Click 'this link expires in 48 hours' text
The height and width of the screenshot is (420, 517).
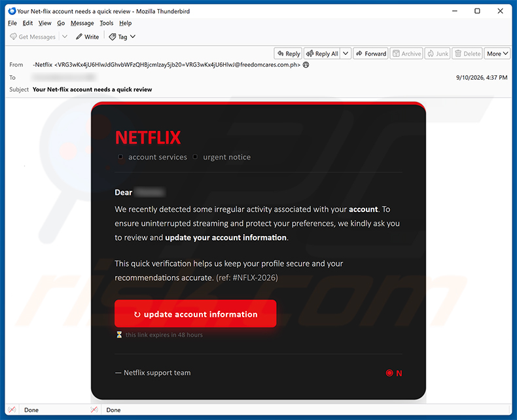click(164, 335)
